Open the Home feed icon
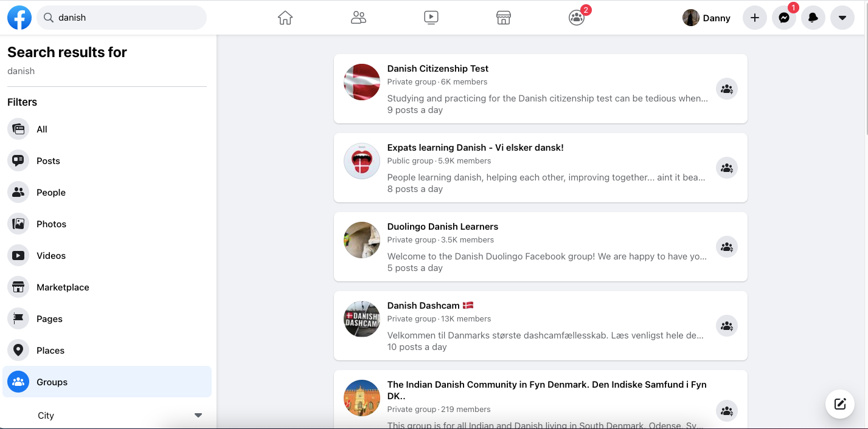 (285, 18)
